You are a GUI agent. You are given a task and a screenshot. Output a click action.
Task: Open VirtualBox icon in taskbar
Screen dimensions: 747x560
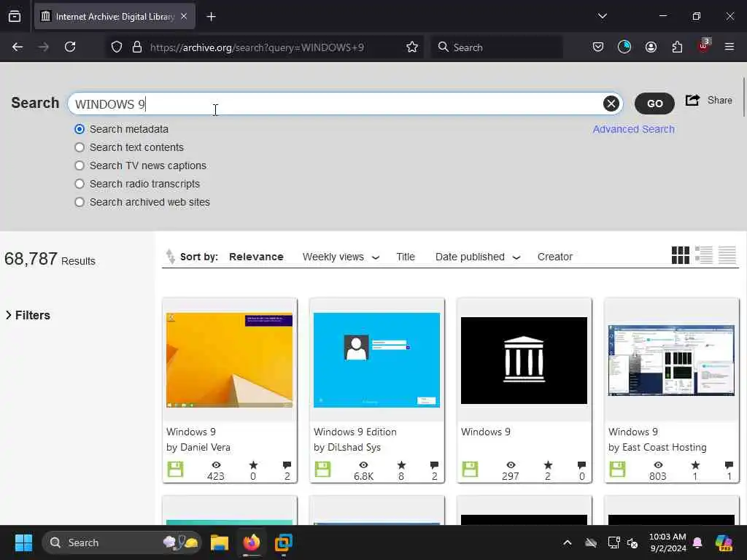[284, 542]
